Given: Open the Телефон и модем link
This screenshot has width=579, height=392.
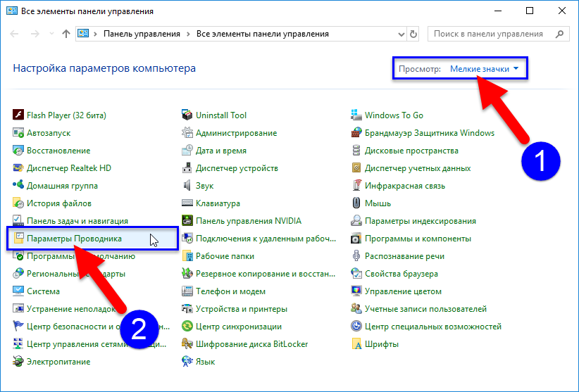Looking at the screenshot, I should (x=230, y=291).
